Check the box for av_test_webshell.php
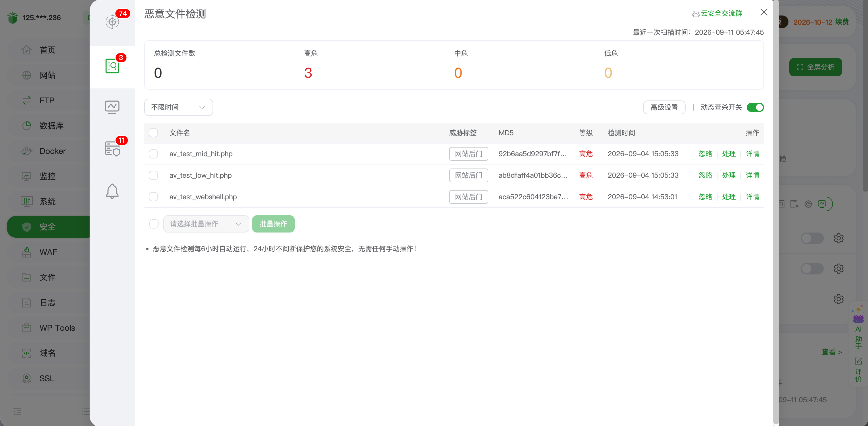This screenshot has width=868, height=426. click(x=153, y=197)
